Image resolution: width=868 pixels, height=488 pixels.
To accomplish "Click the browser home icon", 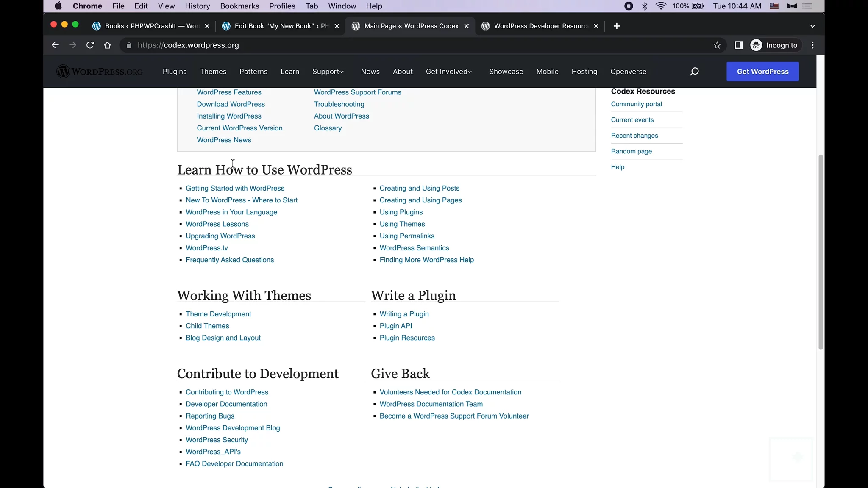I will [x=107, y=45].
